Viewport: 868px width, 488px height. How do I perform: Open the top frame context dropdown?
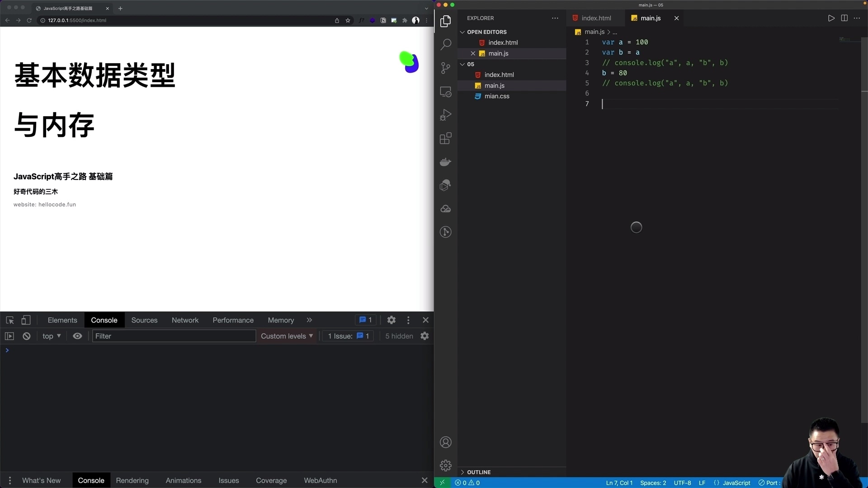pos(51,336)
